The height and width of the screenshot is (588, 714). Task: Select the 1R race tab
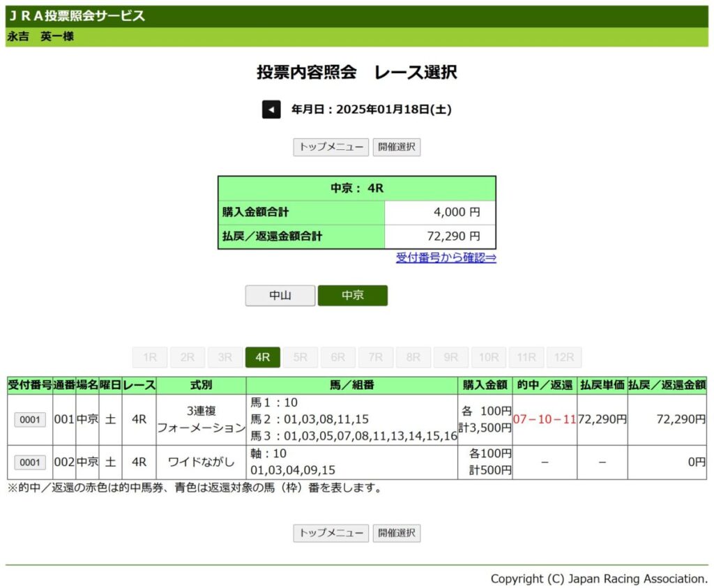coord(150,358)
